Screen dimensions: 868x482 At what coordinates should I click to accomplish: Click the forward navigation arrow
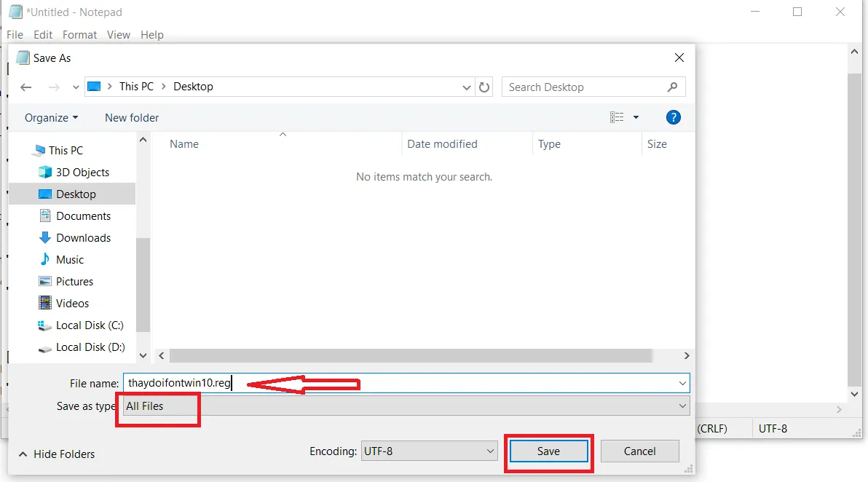click(53, 87)
